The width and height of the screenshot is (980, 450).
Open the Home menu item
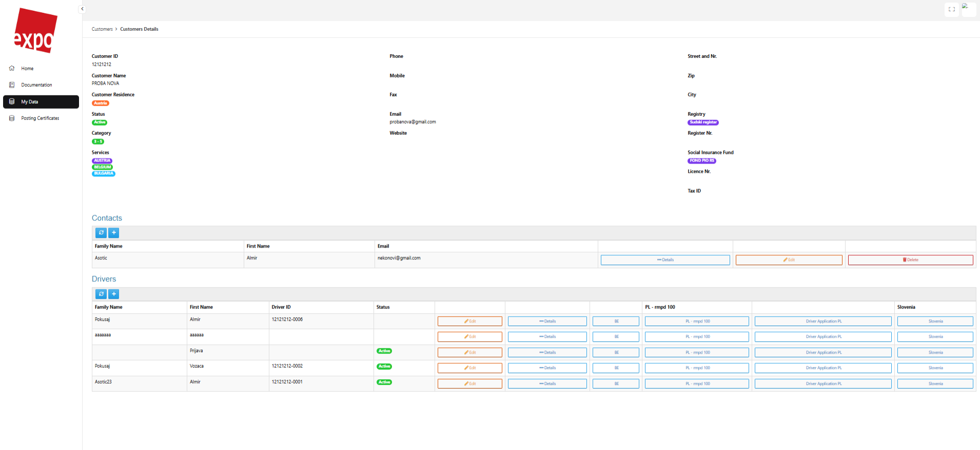pos(27,69)
